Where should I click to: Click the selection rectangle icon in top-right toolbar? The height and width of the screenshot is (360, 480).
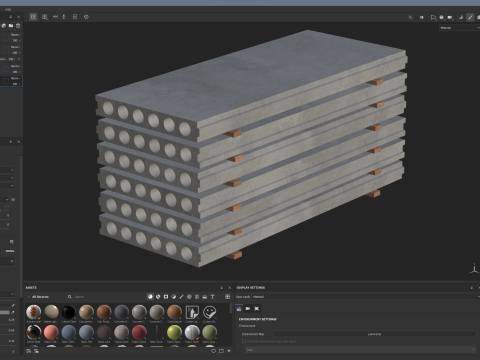click(x=433, y=17)
